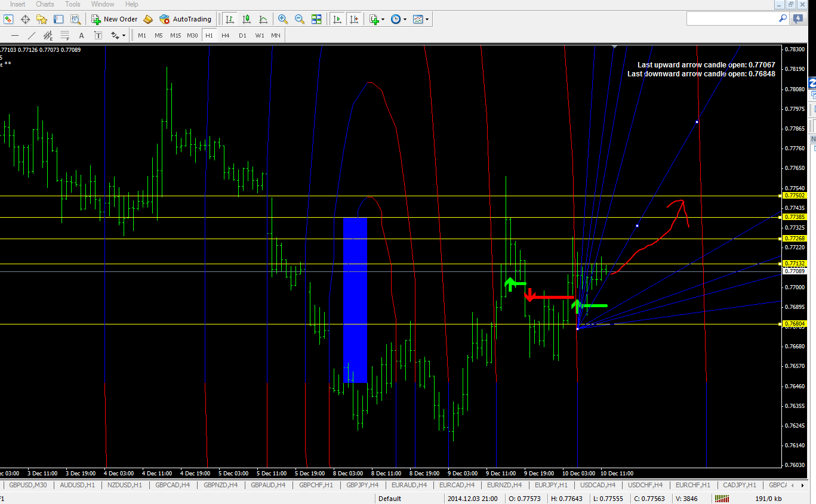Select the Text tool (letter A)

point(82,35)
